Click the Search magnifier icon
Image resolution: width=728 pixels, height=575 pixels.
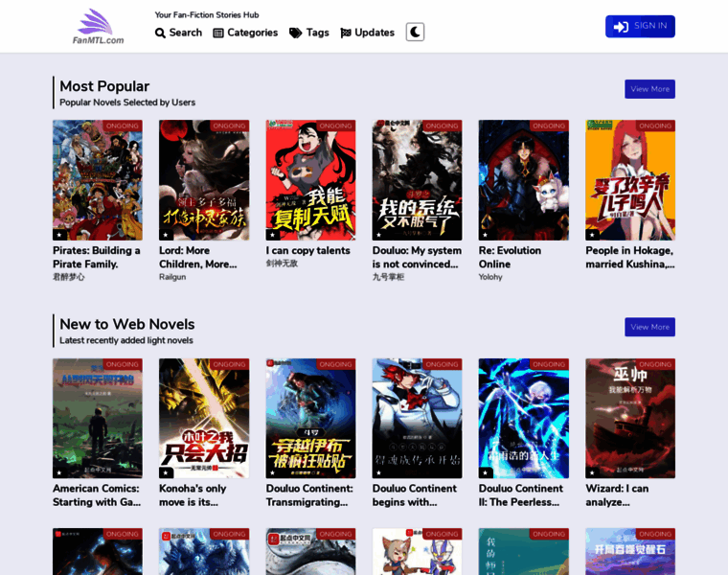tap(161, 33)
